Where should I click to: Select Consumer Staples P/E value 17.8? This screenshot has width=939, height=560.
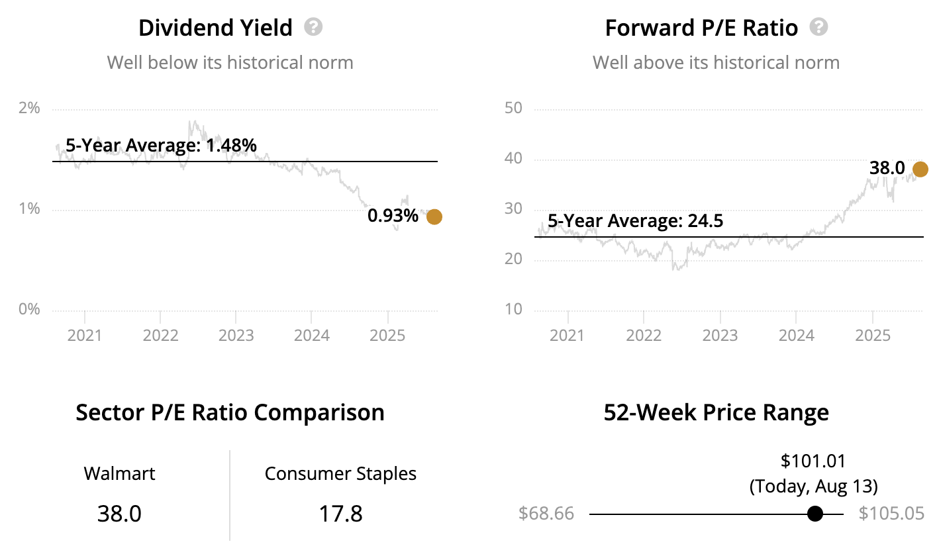click(x=341, y=514)
